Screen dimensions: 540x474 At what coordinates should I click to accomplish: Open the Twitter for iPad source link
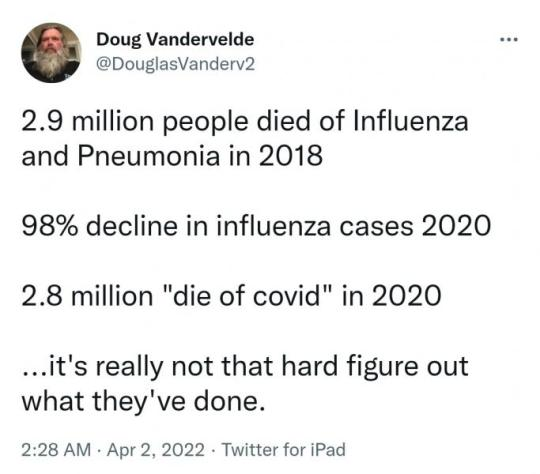click(284, 450)
